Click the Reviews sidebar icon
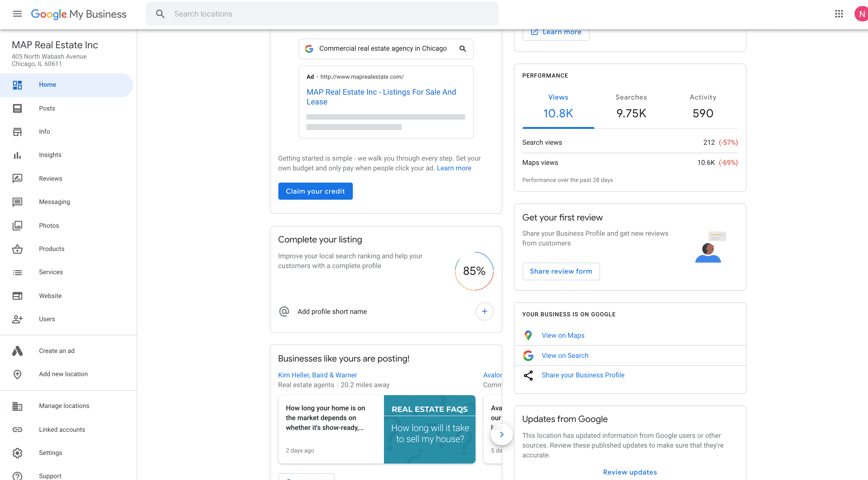Image resolution: width=868 pixels, height=480 pixels. (17, 178)
